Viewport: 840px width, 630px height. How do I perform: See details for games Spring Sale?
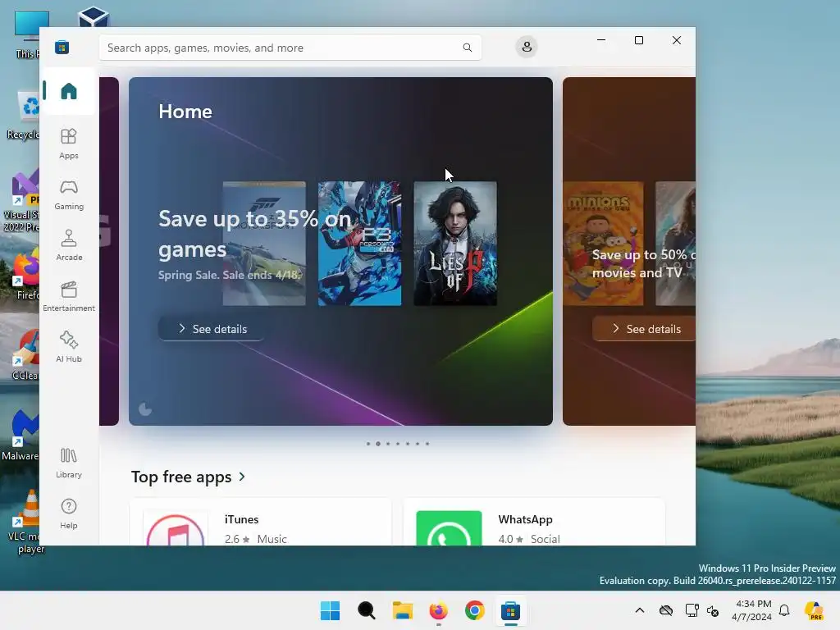211,329
